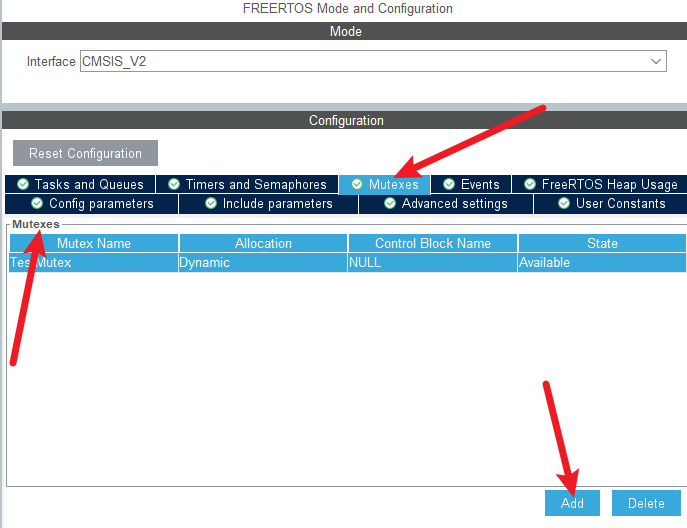The height and width of the screenshot is (528, 687).
Task: Switch to Config parameters tab
Action: click(92, 204)
